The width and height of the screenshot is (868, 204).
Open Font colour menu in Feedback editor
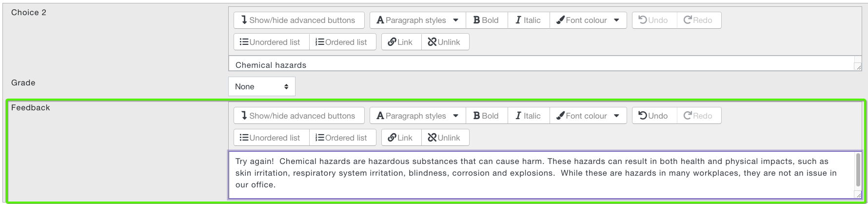(588, 116)
